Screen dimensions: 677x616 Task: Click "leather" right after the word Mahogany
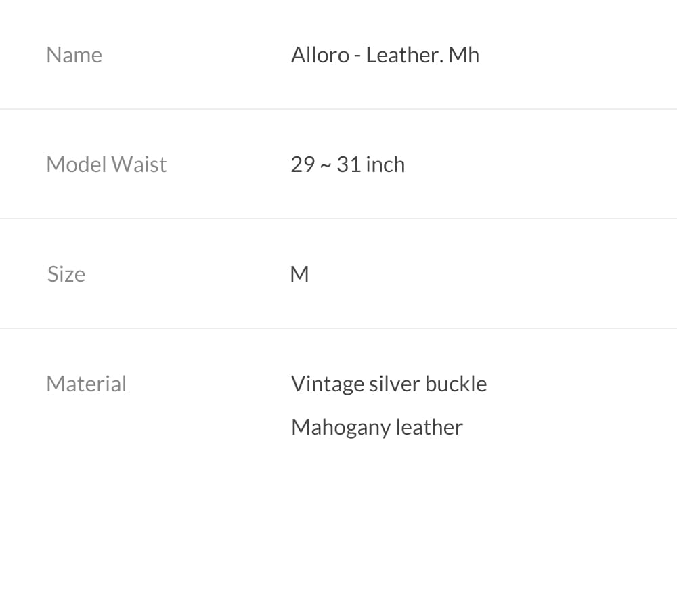(x=429, y=427)
